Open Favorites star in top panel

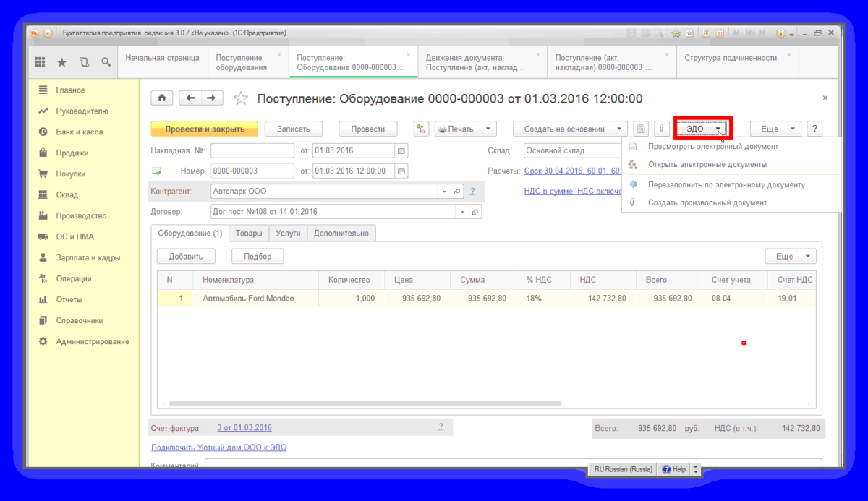62,63
